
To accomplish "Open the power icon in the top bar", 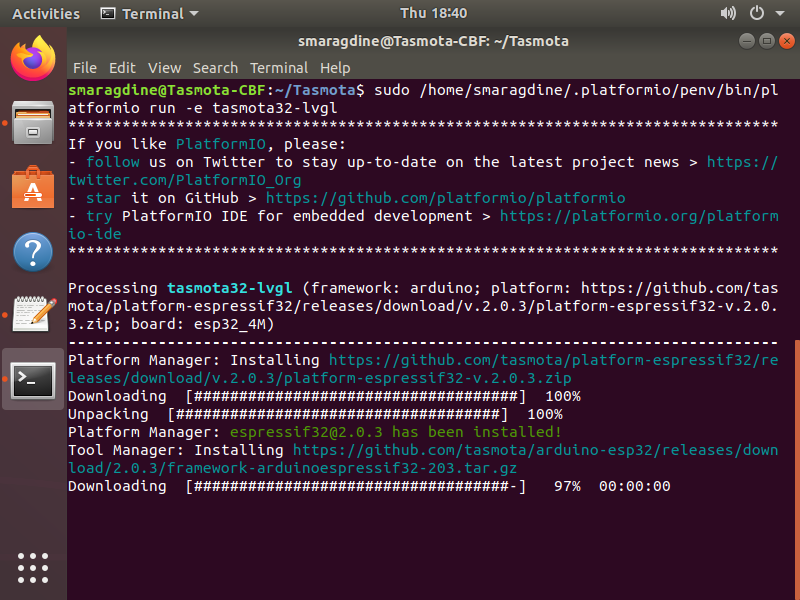I will tap(757, 13).
